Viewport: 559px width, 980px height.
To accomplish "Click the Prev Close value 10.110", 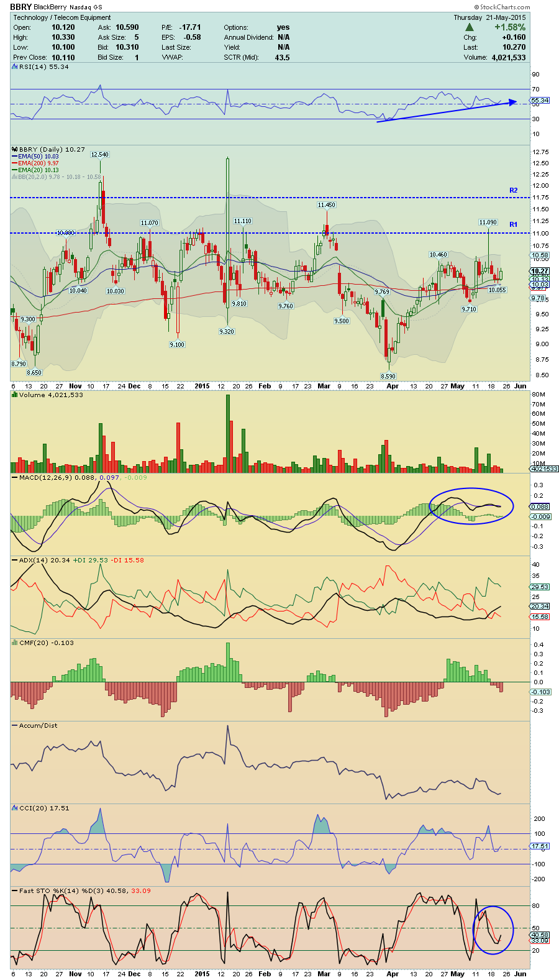I will (63, 57).
